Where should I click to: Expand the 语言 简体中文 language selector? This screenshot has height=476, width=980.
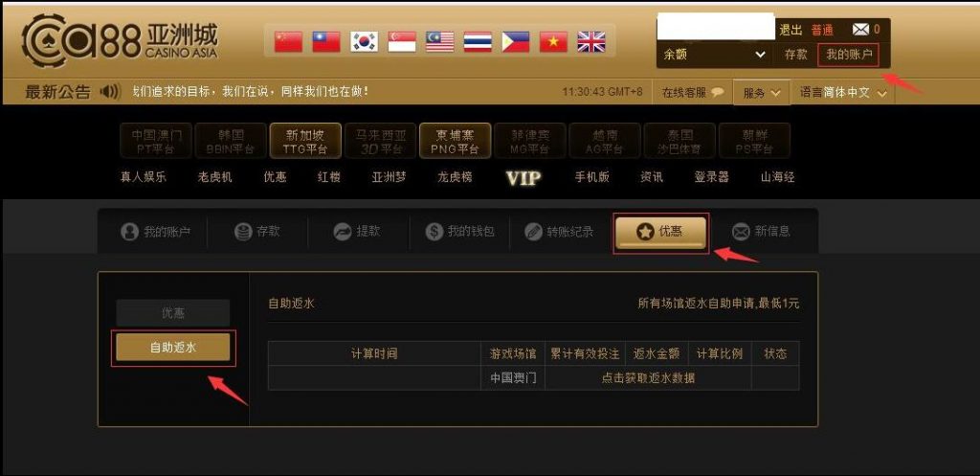(x=843, y=93)
